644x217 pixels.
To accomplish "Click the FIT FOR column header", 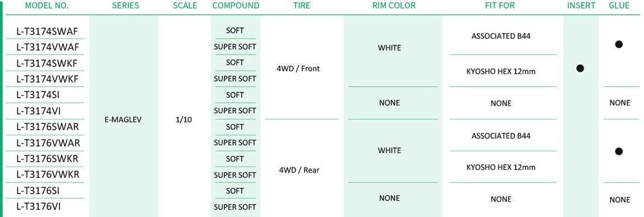I will 500,6.
